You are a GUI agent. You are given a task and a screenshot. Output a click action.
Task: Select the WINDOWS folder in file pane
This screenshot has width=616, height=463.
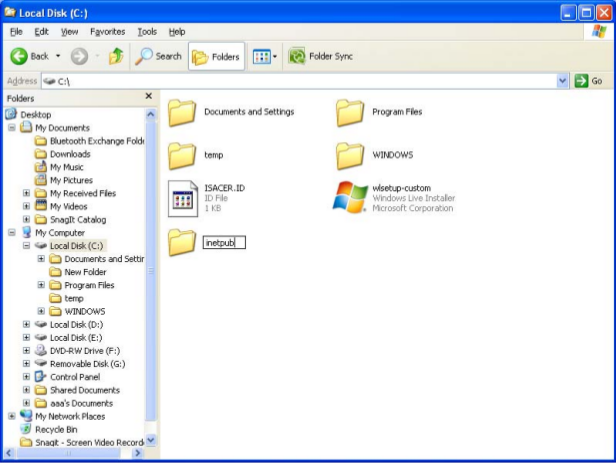350,155
